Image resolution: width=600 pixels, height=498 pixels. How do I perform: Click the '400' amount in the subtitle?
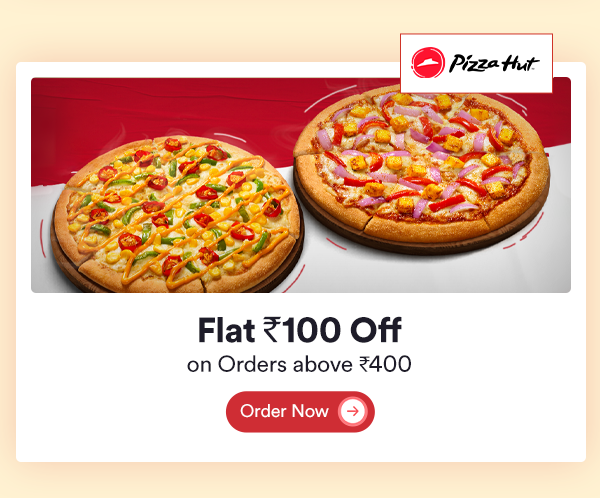(x=391, y=364)
